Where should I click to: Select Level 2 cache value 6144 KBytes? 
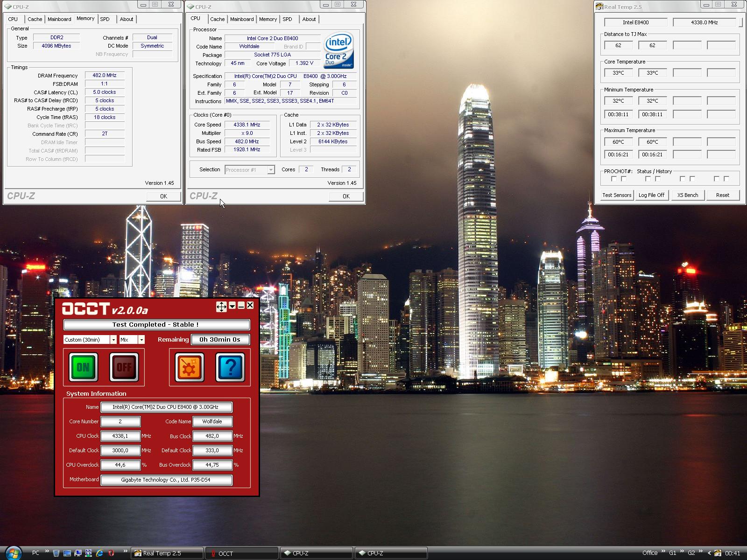click(333, 141)
